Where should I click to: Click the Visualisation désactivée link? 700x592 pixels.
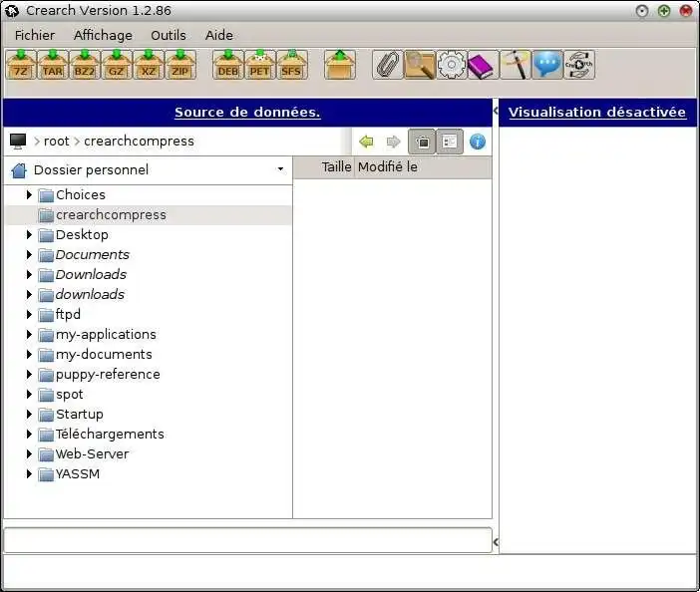(597, 113)
